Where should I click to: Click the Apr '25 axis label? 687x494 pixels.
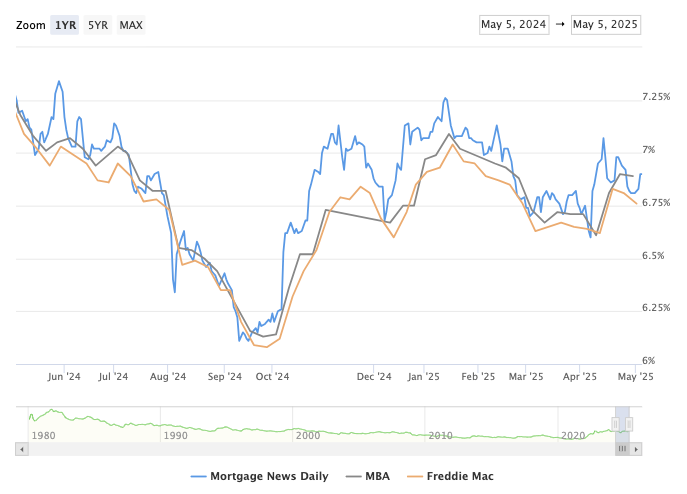pyautogui.click(x=580, y=377)
